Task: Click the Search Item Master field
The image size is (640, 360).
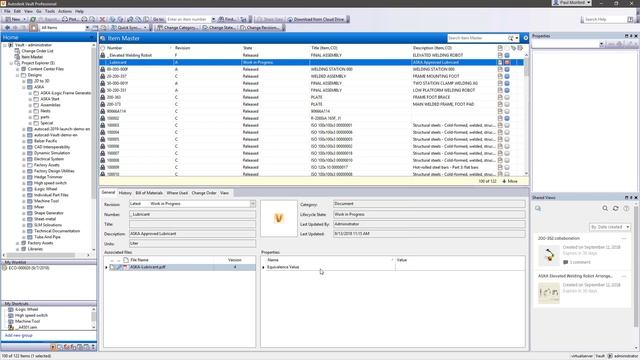Action: pos(477,38)
